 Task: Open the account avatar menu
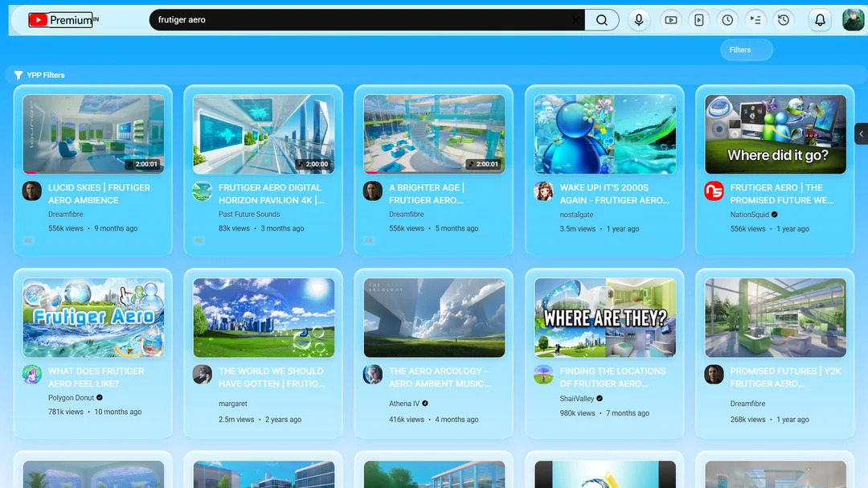point(853,20)
